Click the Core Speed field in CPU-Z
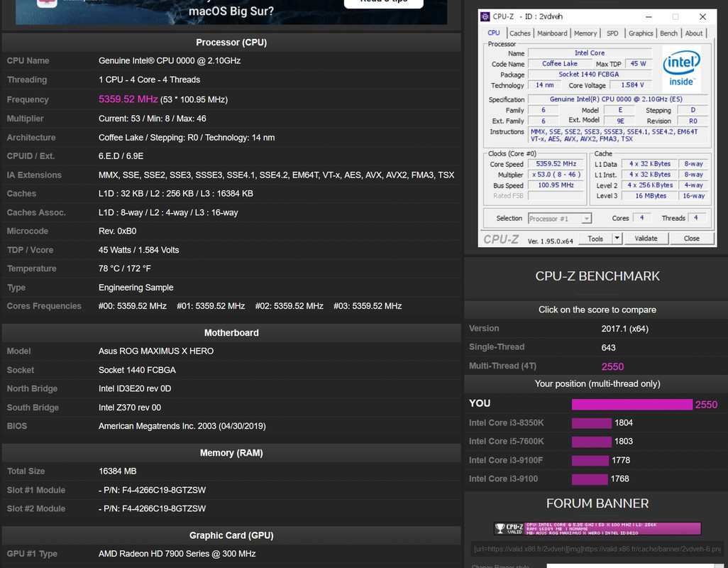This screenshot has height=568, width=728. 556,164
